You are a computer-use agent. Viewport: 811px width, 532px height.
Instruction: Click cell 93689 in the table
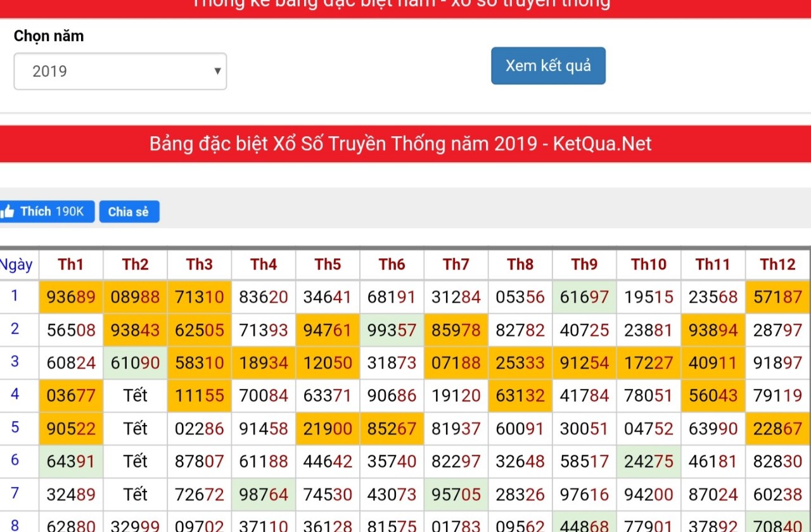click(71, 297)
